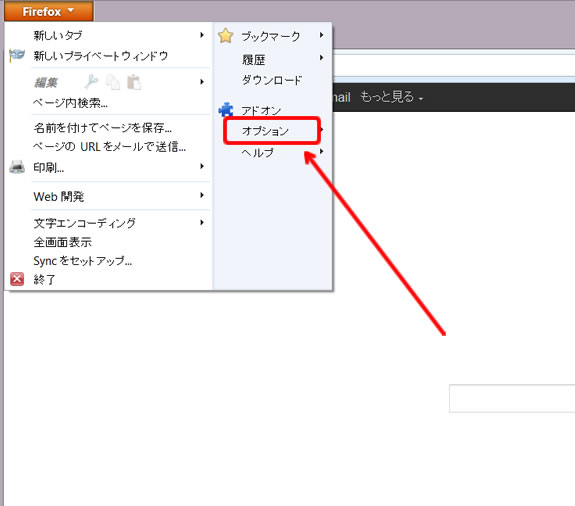The width and height of the screenshot is (575, 506).
Task: Click the private window mask icon
Action: (x=17, y=55)
